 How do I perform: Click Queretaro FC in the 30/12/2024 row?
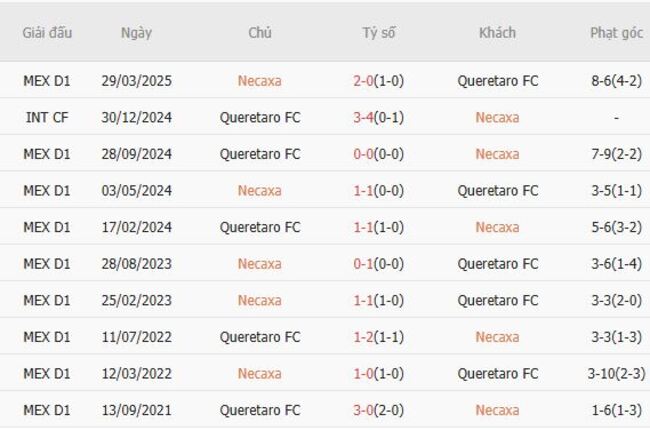pyautogui.click(x=259, y=118)
